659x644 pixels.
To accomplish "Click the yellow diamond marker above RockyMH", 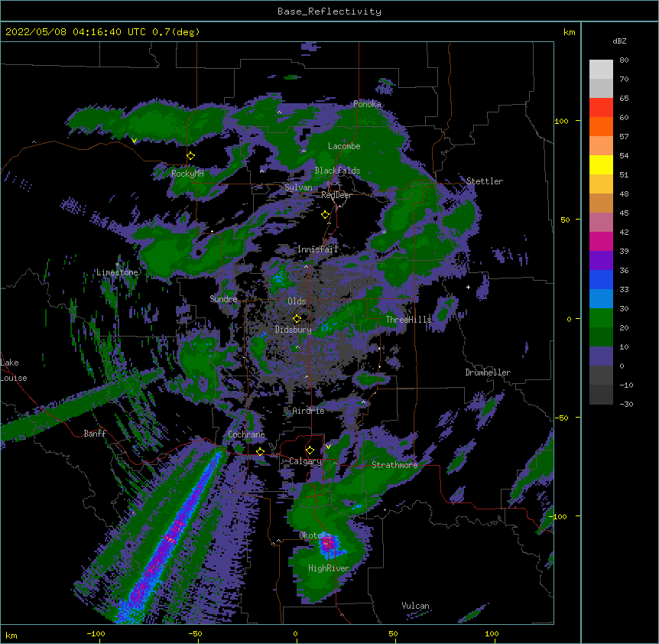I will [191, 155].
